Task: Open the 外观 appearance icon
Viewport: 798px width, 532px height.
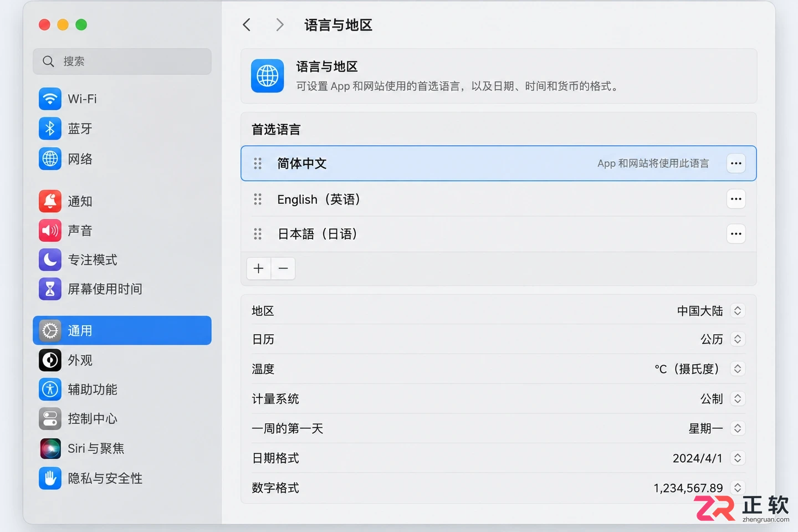Action: (x=50, y=360)
